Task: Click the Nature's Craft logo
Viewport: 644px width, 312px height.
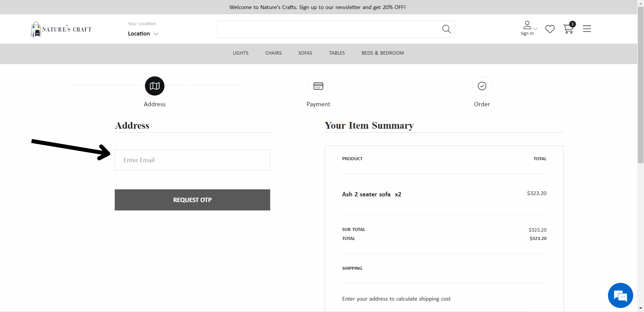Action: pos(61,29)
